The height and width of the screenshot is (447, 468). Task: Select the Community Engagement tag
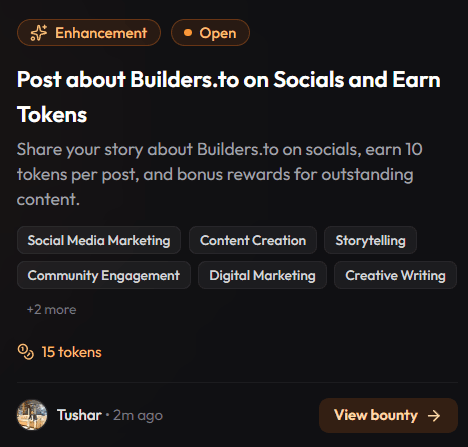pyautogui.click(x=104, y=275)
